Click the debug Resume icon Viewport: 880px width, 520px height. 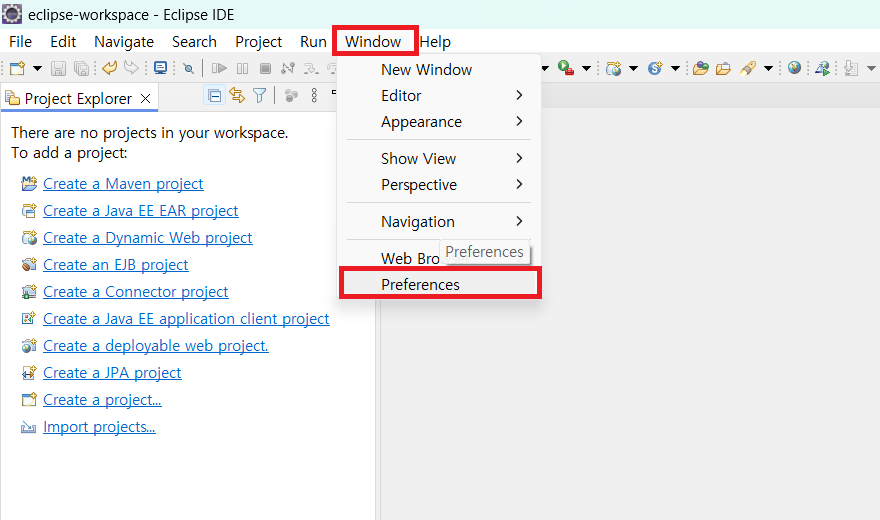[219, 68]
